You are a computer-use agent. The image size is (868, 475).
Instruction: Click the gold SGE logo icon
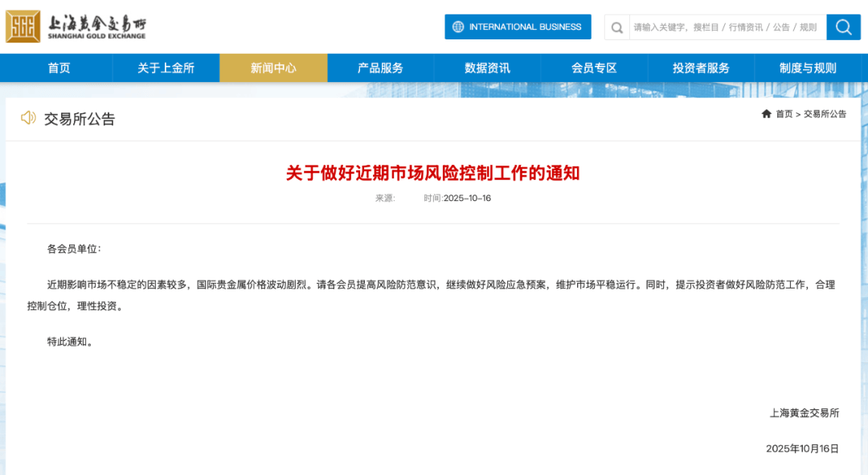pyautogui.click(x=23, y=27)
